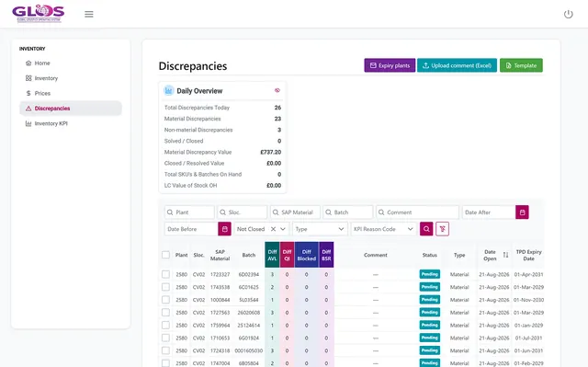Click the Expiry plants button
The height and width of the screenshot is (367, 588).
click(390, 65)
